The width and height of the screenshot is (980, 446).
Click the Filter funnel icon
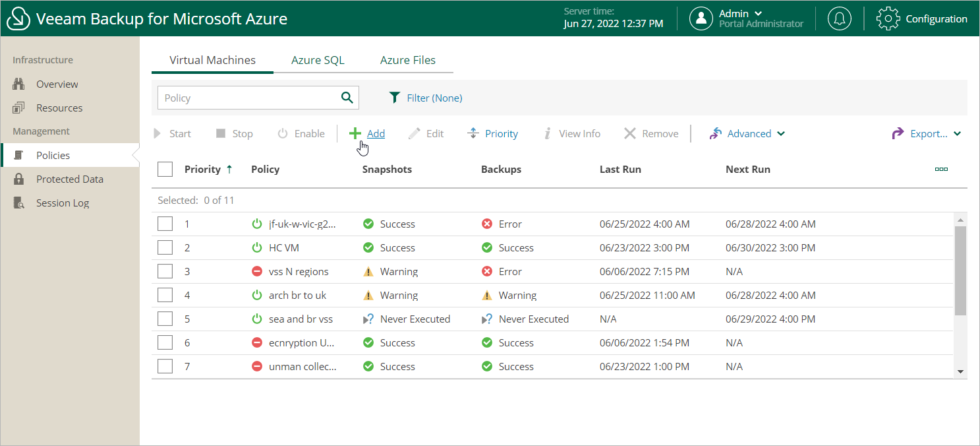click(x=394, y=98)
